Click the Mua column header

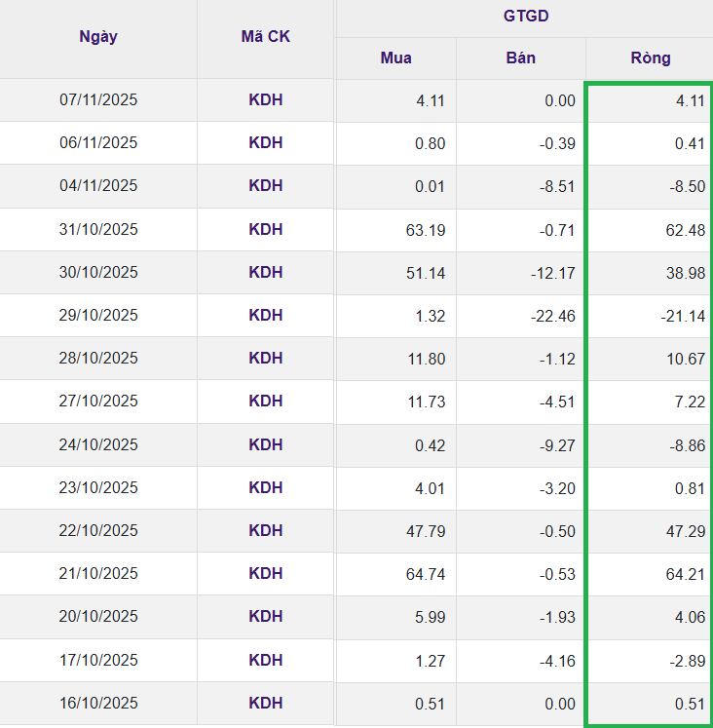pos(395,57)
